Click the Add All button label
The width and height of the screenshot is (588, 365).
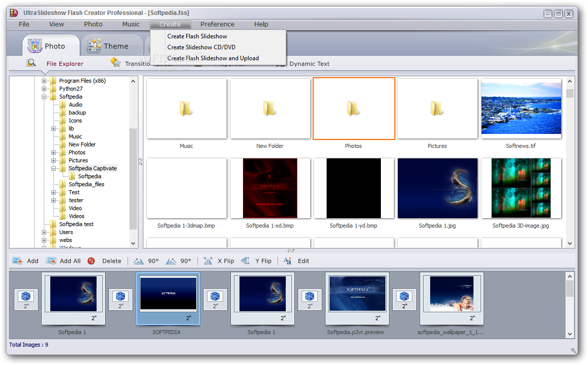tap(70, 261)
